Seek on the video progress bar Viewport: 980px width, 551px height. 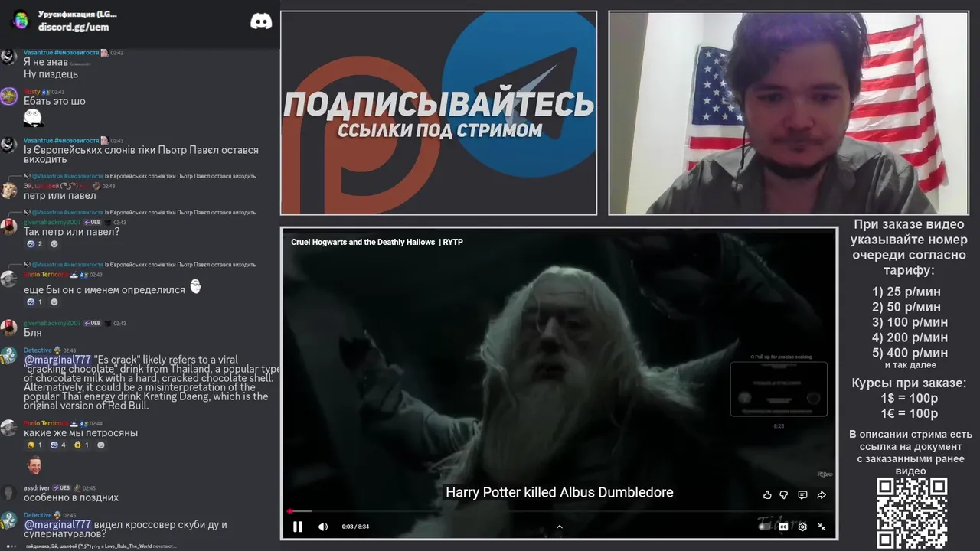click(x=559, y=511)
